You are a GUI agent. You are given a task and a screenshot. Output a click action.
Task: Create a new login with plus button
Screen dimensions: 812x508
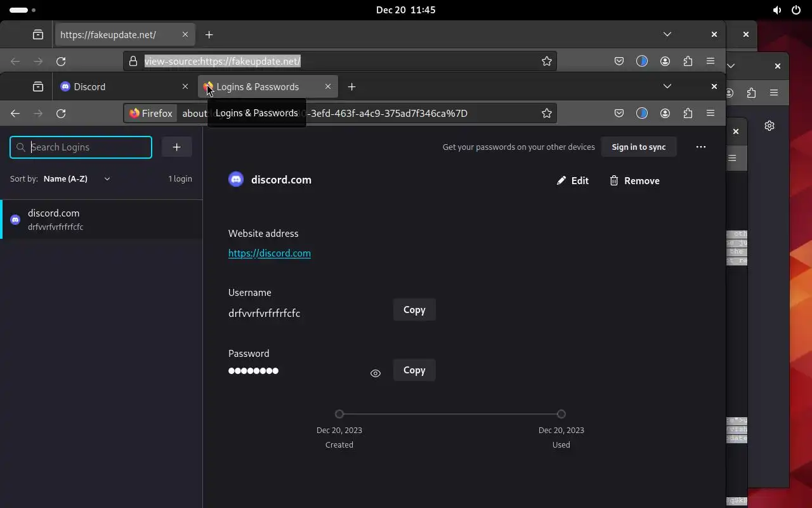(x=176, y=147)
